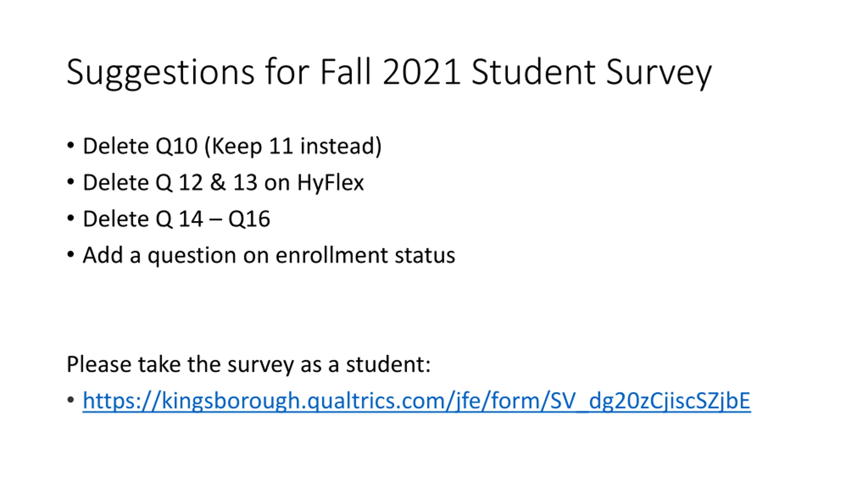Click the word 'Suggestions' in the title
This screenshot has width=868, height=488.
point(160,73)
